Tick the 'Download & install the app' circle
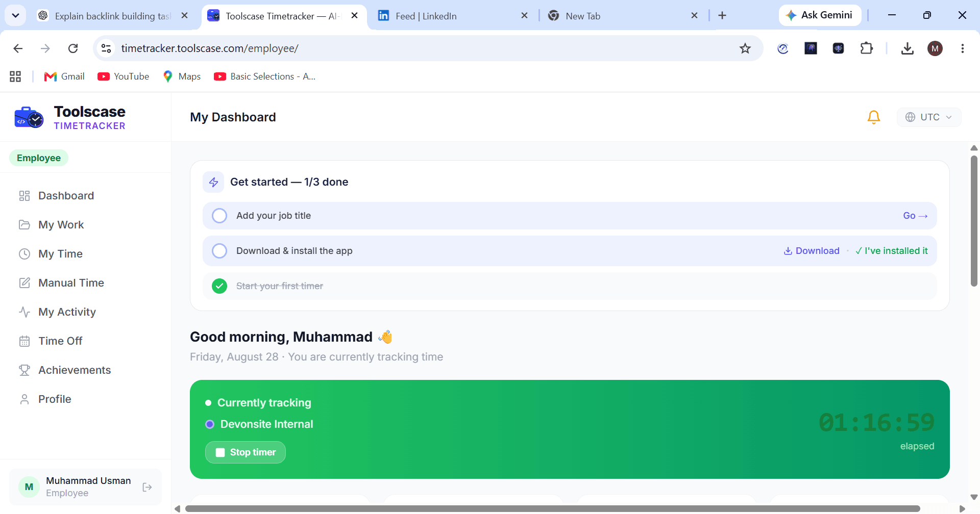This screenshot has width=980, height=514. click(219, 251)
